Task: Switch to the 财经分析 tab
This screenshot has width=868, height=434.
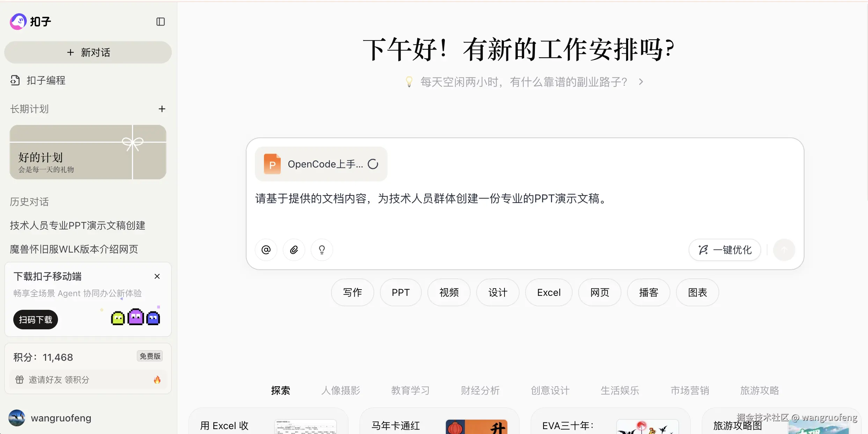Action: 480,390
